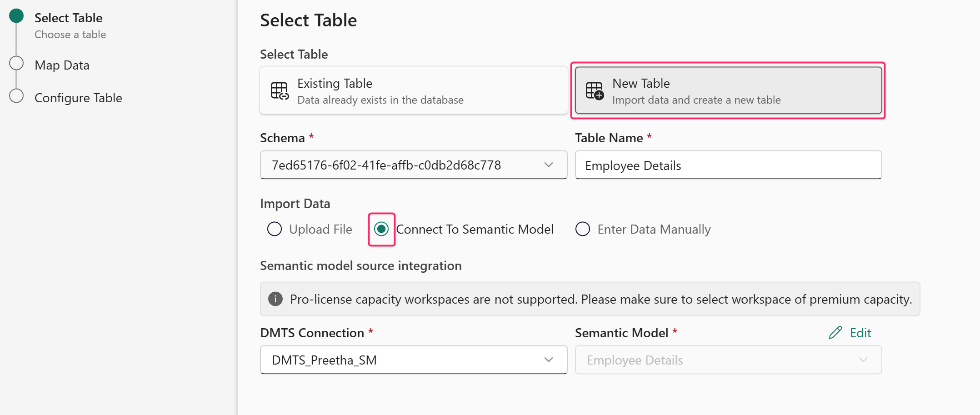Choose the New Table option
980x415 pixels.
coord(728,91)
